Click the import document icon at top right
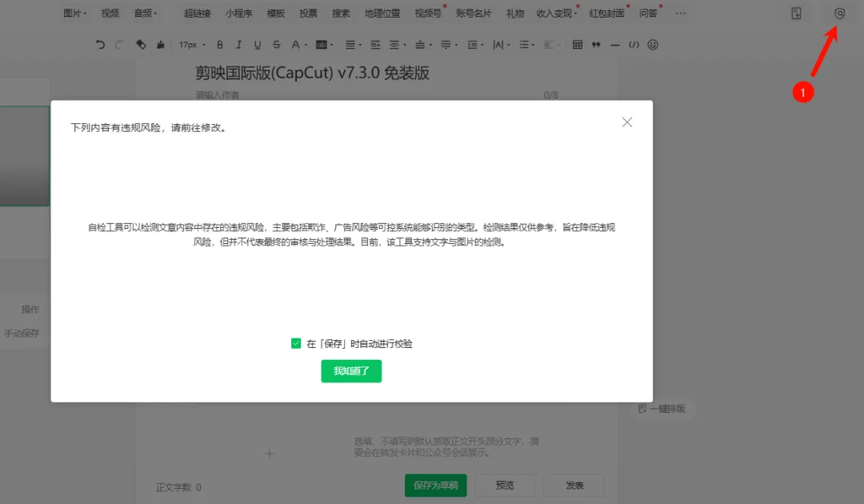 click(x=796, y=14)
